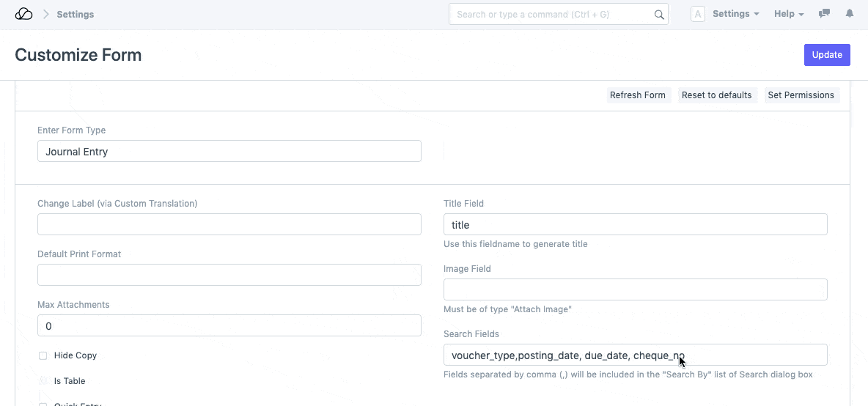Click the Image Field input box
This screenshot has width=868, height=406.
[x=635, y=289]
